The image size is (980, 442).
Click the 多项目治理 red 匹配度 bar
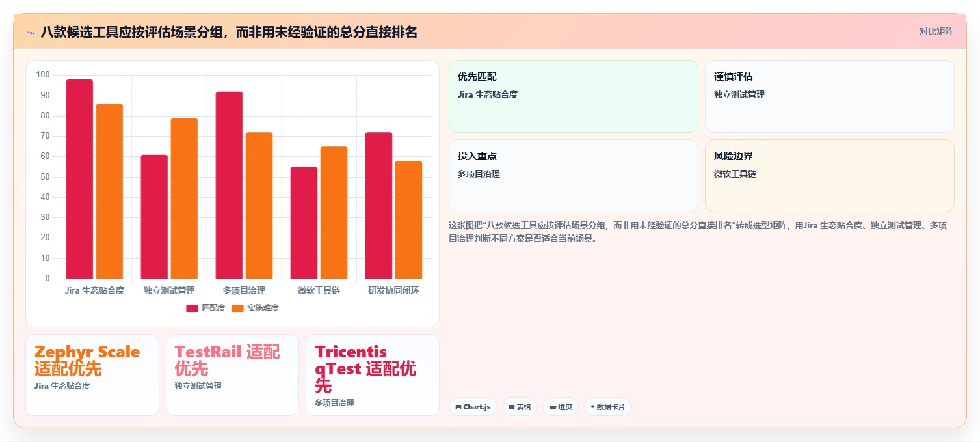(x=229, y=185)
